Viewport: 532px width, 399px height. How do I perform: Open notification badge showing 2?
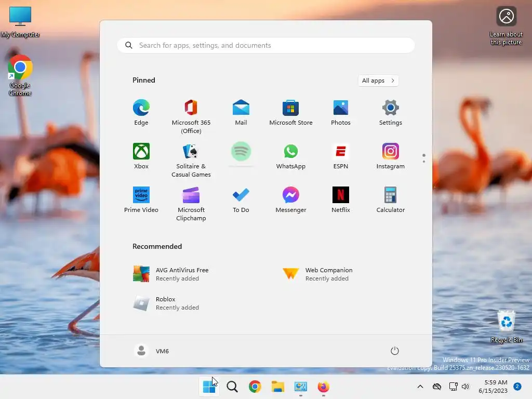point(517,387)
